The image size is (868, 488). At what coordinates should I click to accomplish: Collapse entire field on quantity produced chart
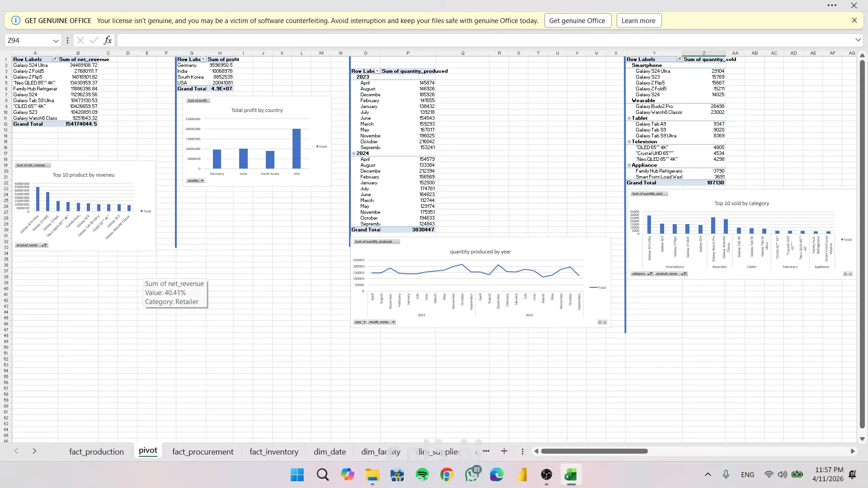coord(605,322)
